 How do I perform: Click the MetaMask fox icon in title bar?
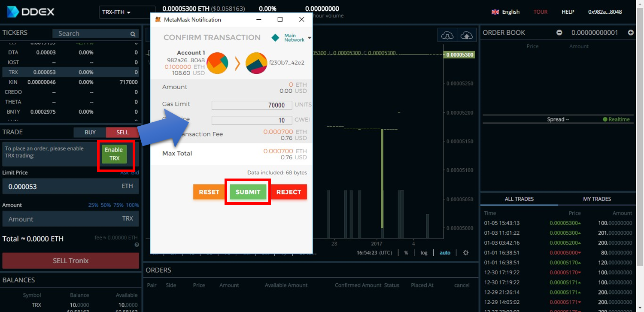tap(158, 20)
